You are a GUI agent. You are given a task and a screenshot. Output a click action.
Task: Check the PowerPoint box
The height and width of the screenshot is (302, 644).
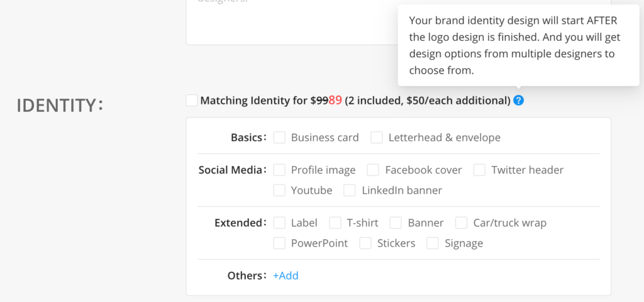[x=280, y=243]
